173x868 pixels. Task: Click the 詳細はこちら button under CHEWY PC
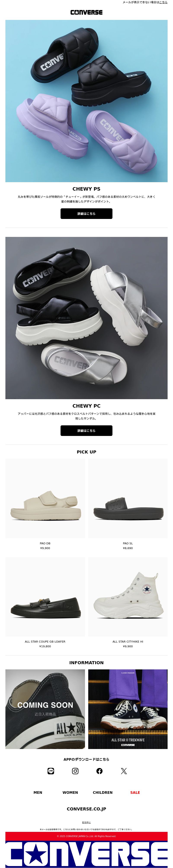[x=86, y=431]
